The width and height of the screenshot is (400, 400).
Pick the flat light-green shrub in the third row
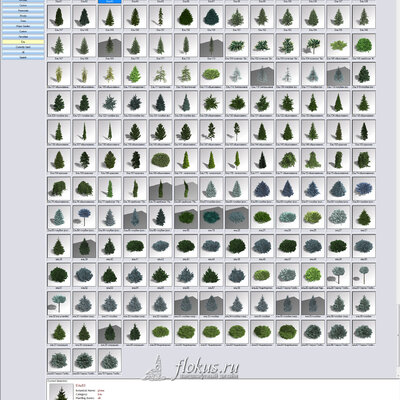point(211,74)
